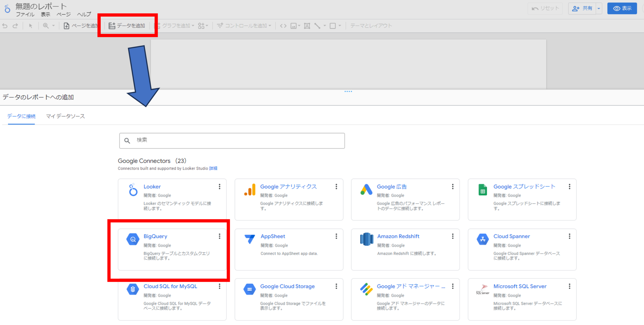Select the line drawing tool
Viewport: 644px width, 325px height.
(x=317, y=26)
